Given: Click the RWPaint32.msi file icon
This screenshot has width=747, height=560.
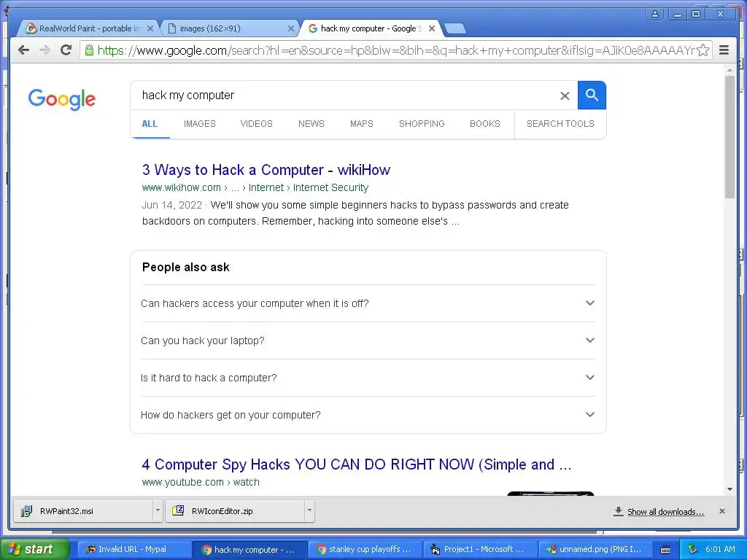Looking at the screenshot, I should pos(26,511).
